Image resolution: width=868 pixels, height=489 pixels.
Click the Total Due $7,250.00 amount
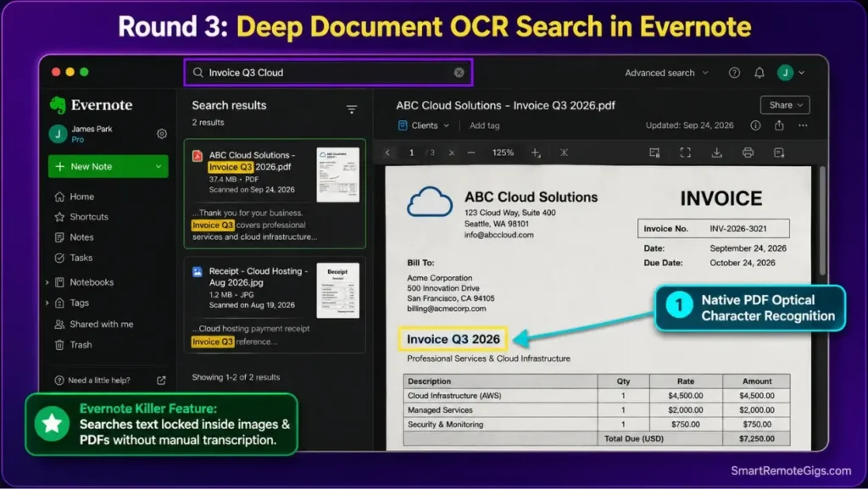tap(757, 439)
